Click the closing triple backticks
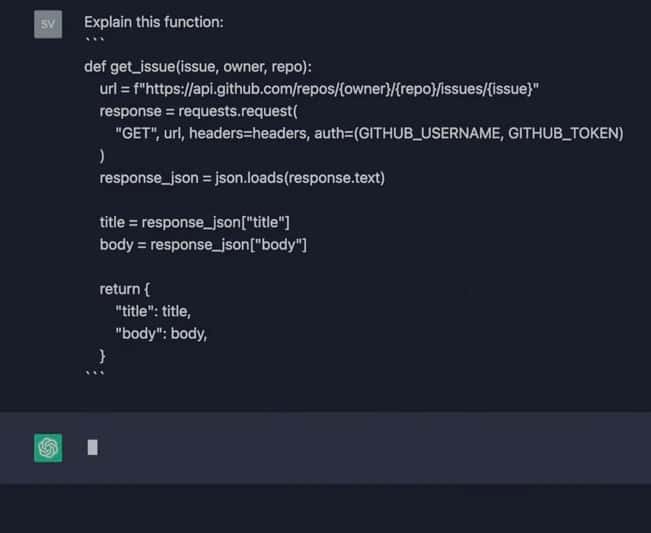 pos(94,373)
